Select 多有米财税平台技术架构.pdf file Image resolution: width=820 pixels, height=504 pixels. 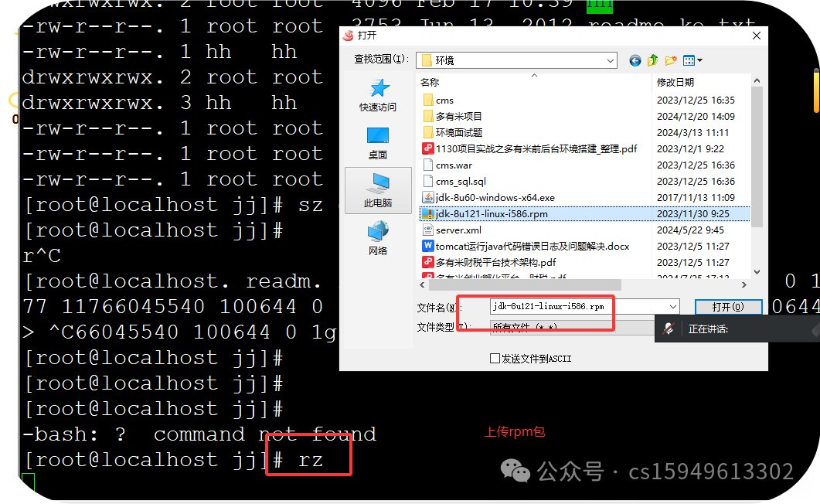point(489,263)
